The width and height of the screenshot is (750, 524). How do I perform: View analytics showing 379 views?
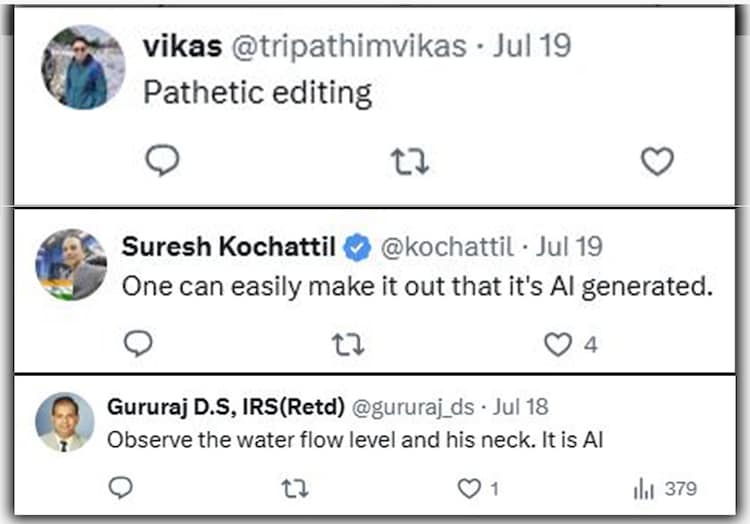click(x=664, y=488)
